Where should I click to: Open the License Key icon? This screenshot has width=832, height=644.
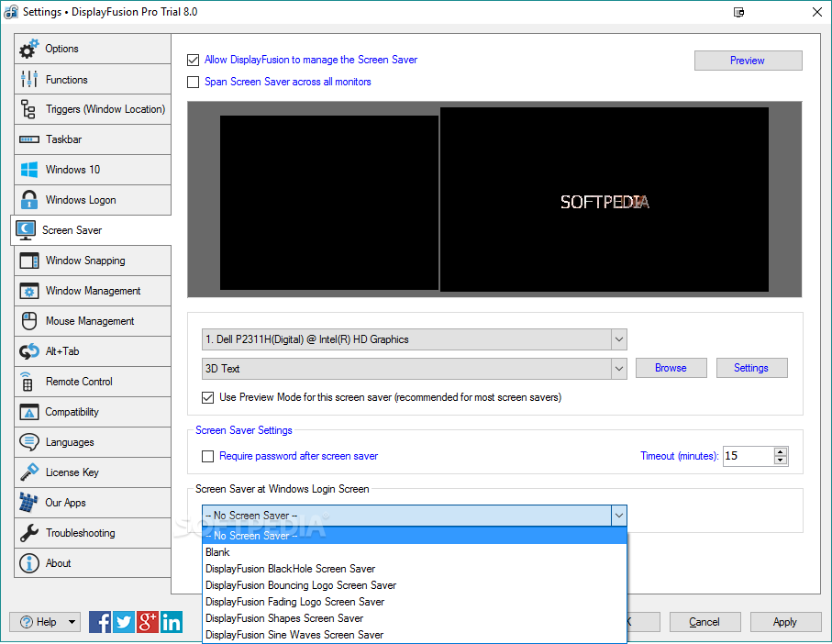click(x=29, y=472)
